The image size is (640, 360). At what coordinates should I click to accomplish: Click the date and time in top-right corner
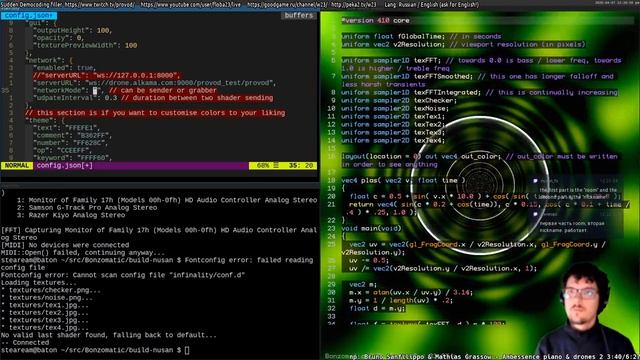[616, 2]
